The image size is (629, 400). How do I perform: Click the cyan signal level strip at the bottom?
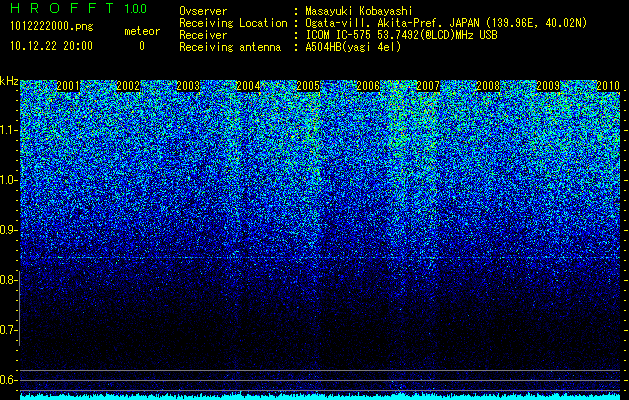pos(320,397)
